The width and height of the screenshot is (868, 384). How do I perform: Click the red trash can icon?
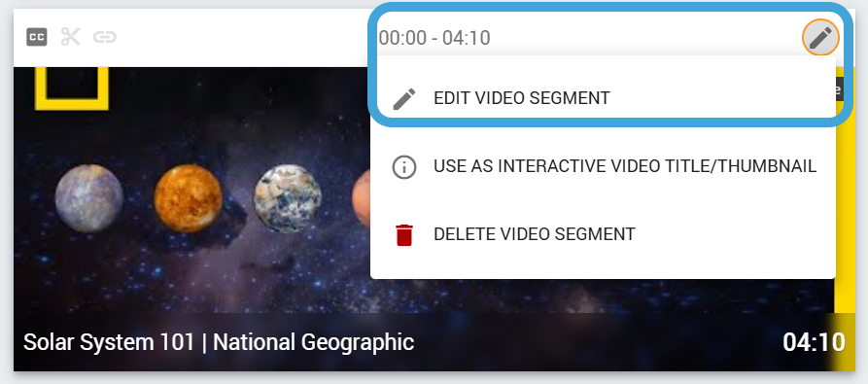pyautogui.click(x=404, y=234)
